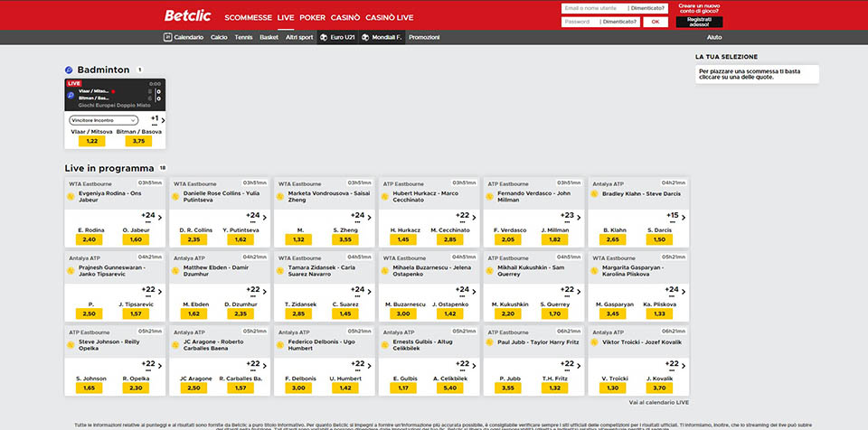Image resolution: width=868 pixels, height=430 pixels.
Task: Click tennis ball icon for Aragone - Carballes Baena
Action: point(175,344)
